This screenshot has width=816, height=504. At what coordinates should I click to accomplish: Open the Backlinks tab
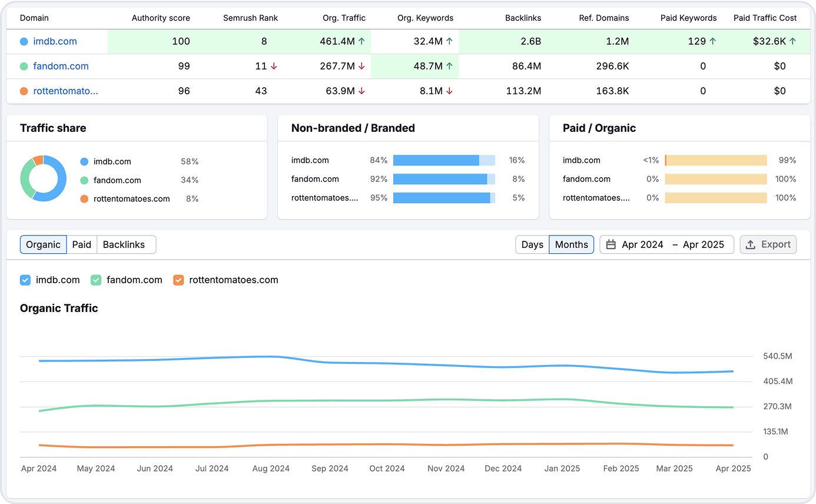(126, 244)
